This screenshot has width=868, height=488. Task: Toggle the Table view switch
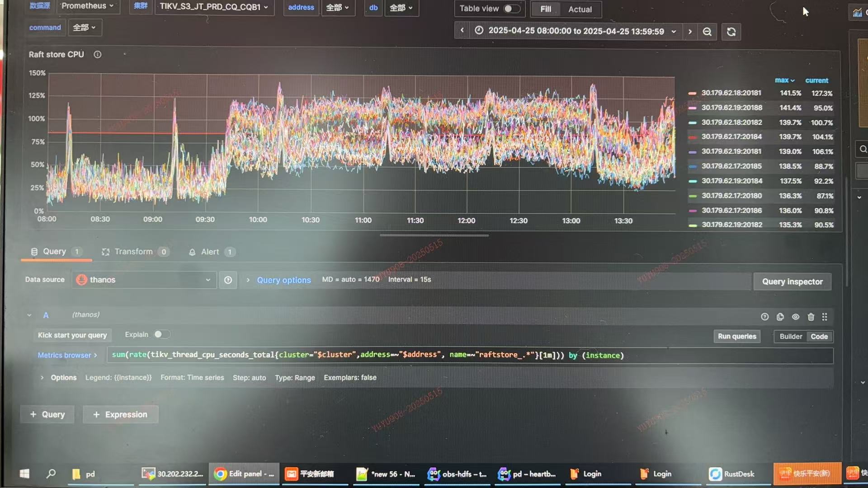coord(512,9)
